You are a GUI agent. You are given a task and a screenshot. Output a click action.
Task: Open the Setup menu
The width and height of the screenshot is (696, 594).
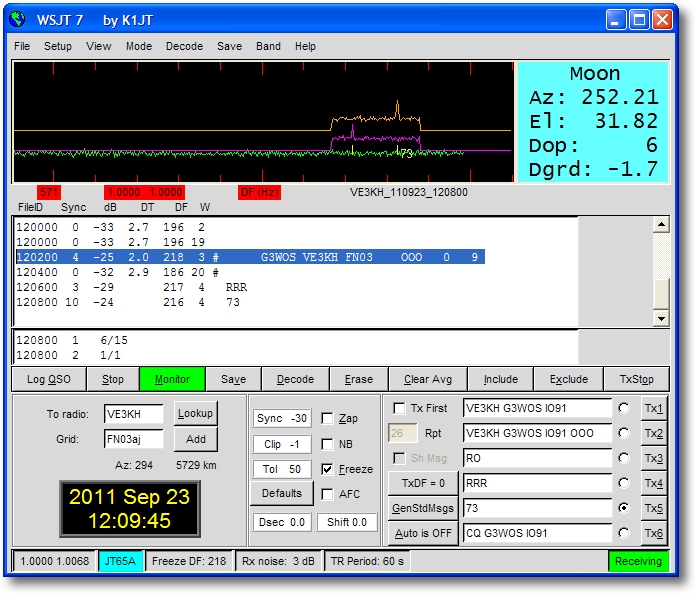click(58, 46)
